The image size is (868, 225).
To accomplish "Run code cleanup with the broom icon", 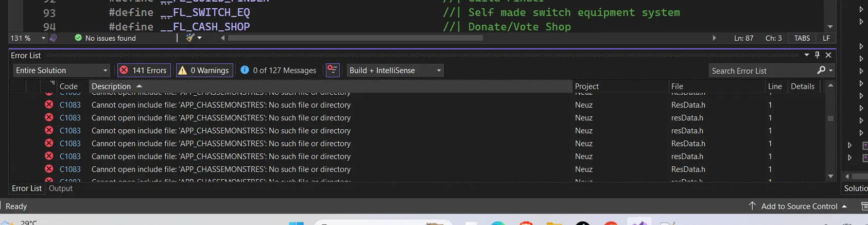I will click(x=190, y=38).
